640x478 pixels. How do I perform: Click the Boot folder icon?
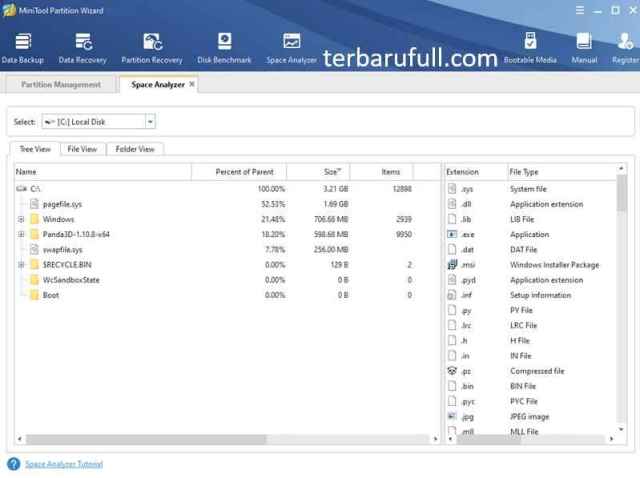point(35,295)
